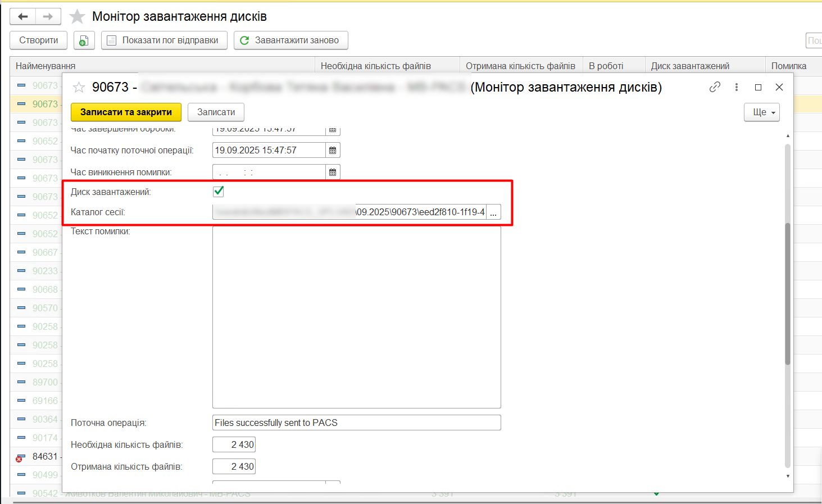The image size is (822, 504).
Task: Open calendar for Час початку поточної операції
Action: pos(333,151)
